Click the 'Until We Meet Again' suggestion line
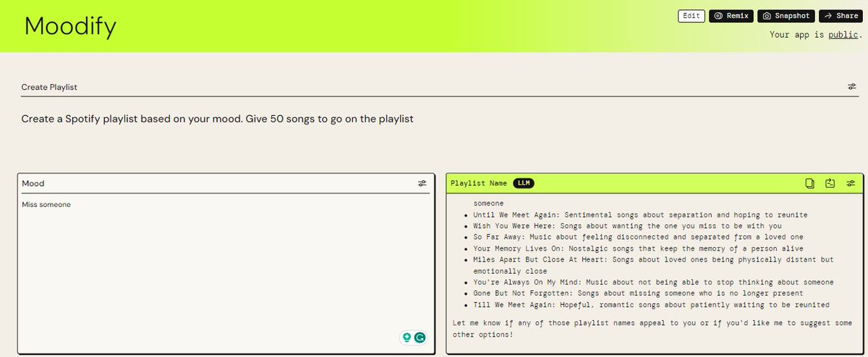868x357 pixels. [x=640, y=215]
